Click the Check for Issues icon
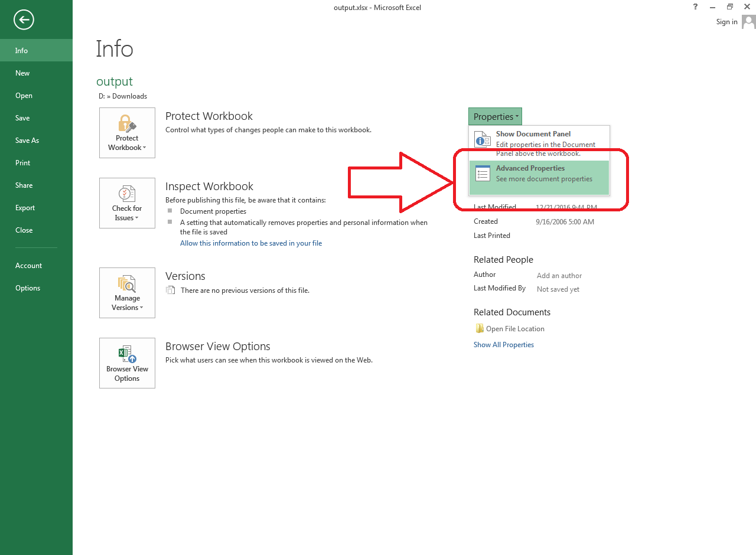 pos(127,194)
